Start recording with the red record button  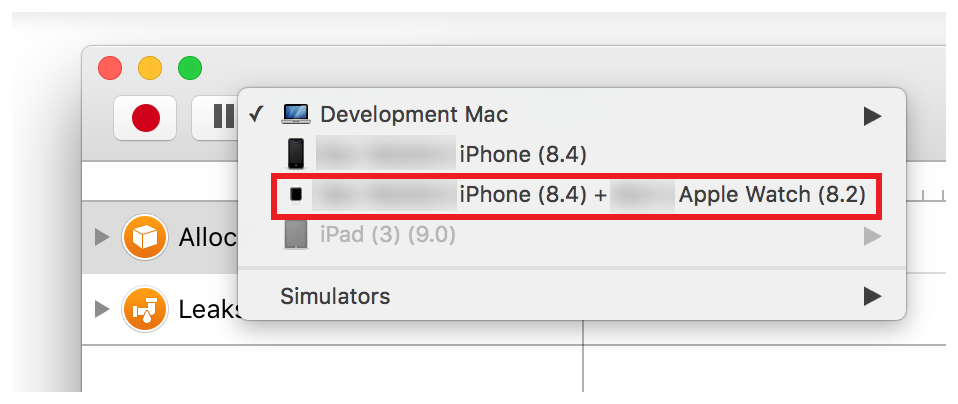(x=145, y=119)
